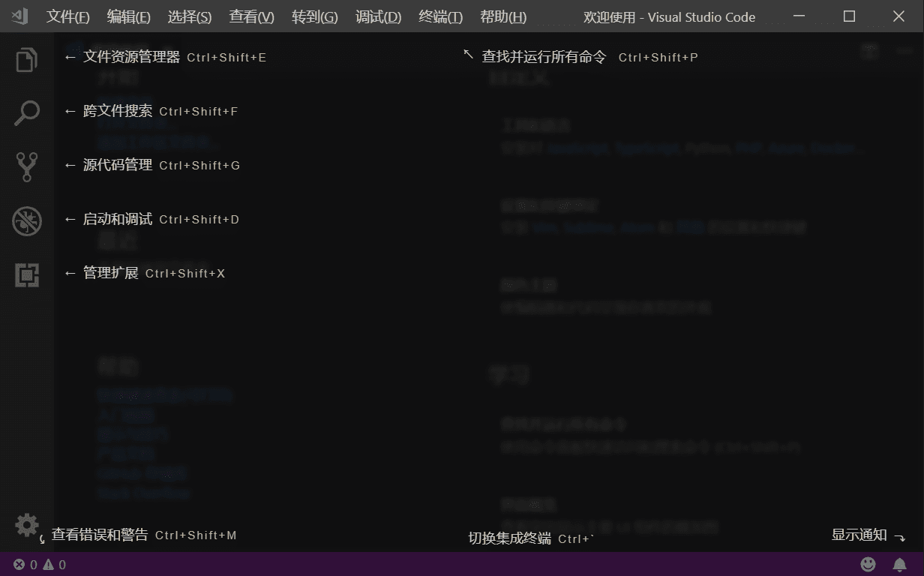Click the smiley feedback icon in status bar
The height and width of the screenshot is (576, 924).
(x=868, y=564)
